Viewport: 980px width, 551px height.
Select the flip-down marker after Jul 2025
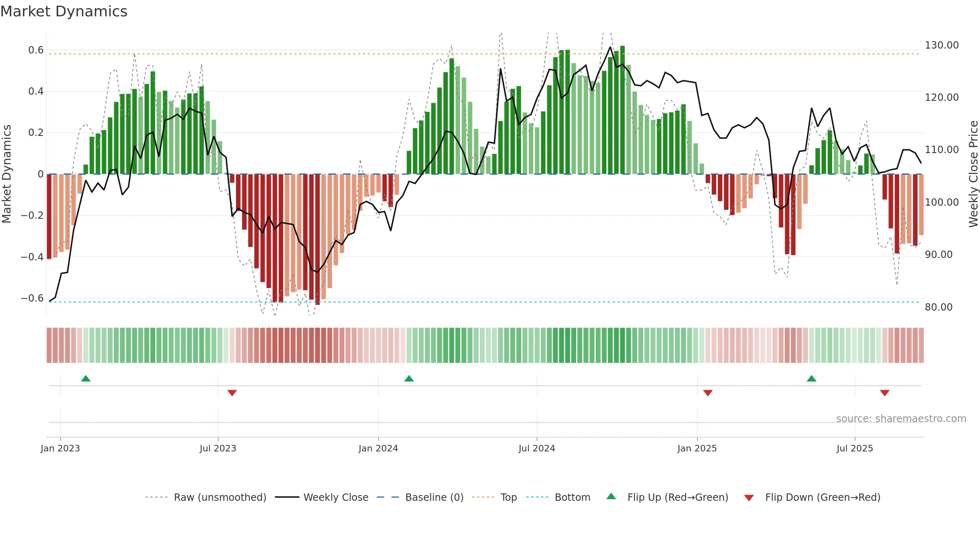coord(885,393)
